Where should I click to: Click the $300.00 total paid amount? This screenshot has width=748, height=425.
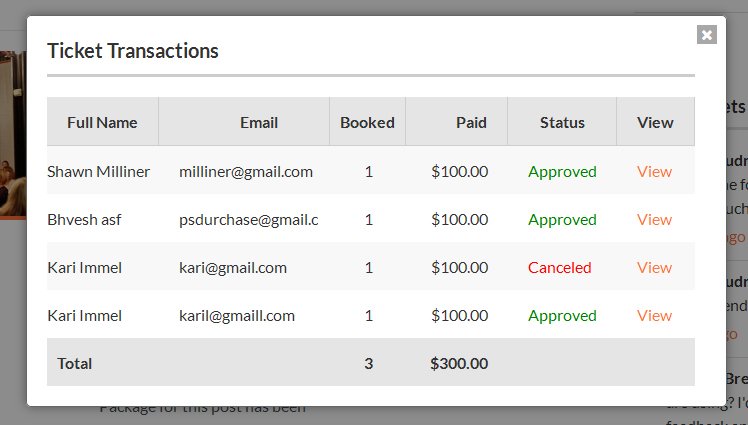pos(459,363)
